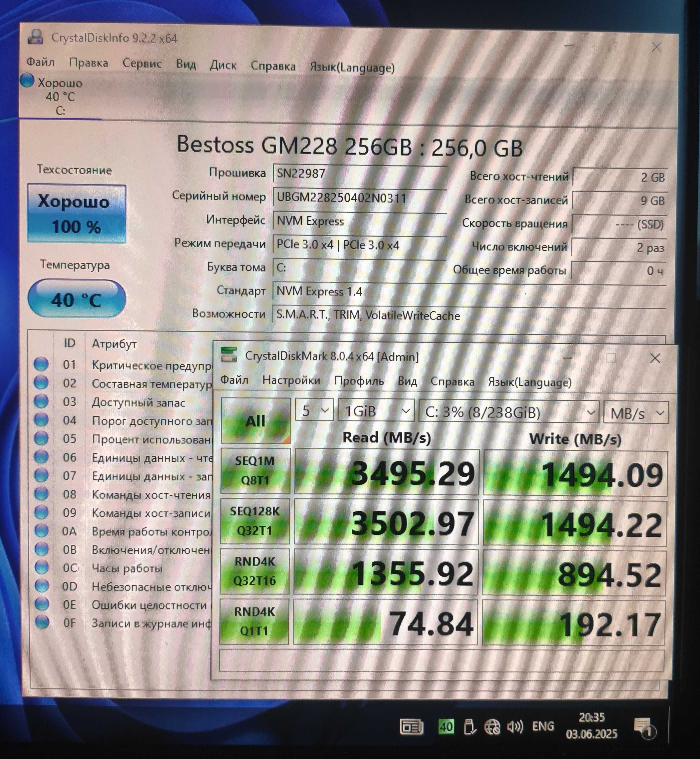Click status circle of attribute 06
Image resolution: width=700 pixels, height=759 pixels.
[41, 457]
